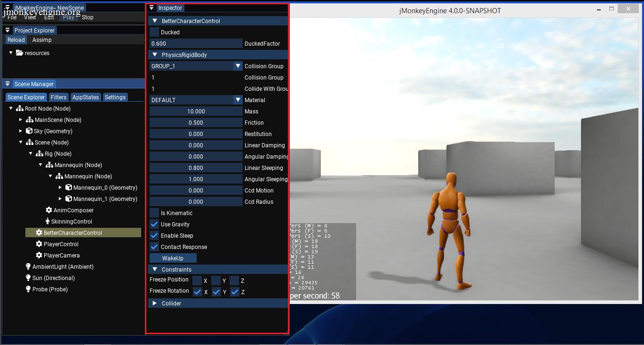
Task: Collapse the Constraints section
Action: pos(155,269)
